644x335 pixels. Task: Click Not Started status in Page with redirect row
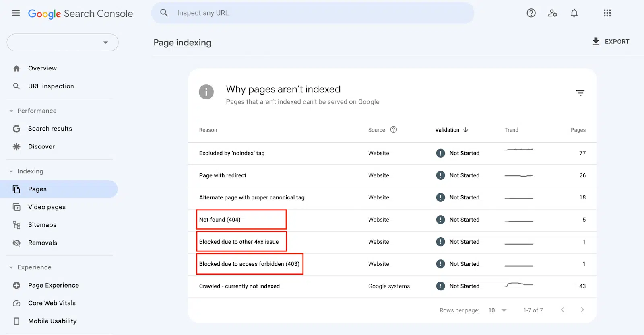464,175
